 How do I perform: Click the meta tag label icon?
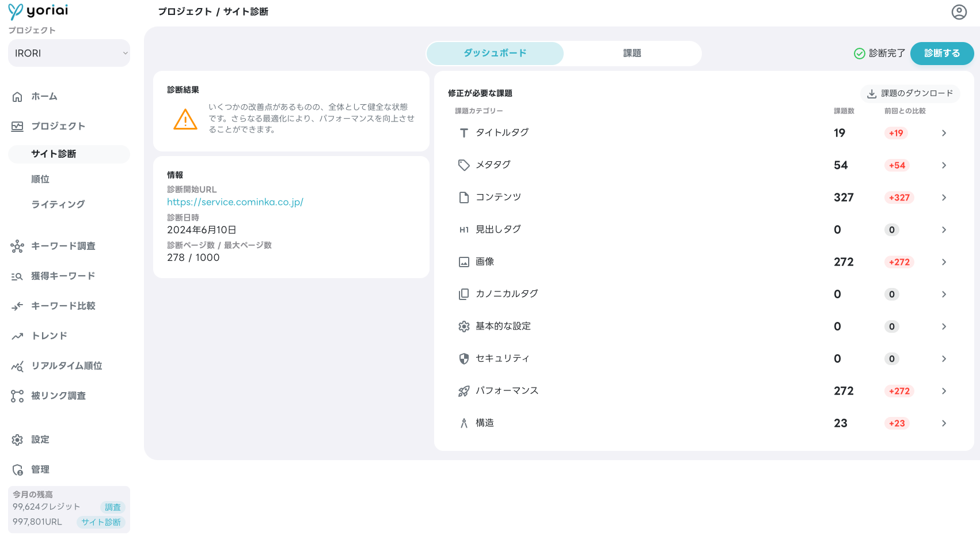tap(464, 165)
